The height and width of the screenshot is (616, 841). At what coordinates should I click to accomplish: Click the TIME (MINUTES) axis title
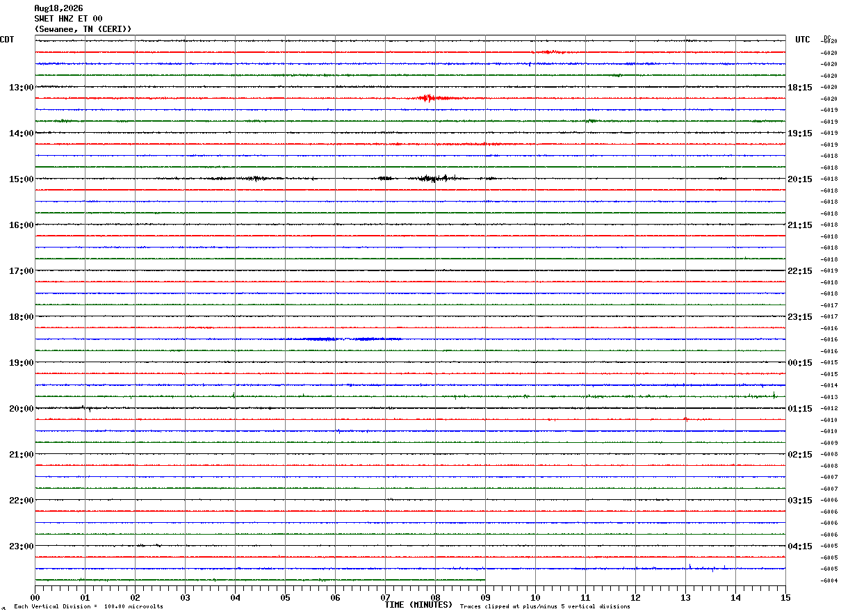click(418, 605)
